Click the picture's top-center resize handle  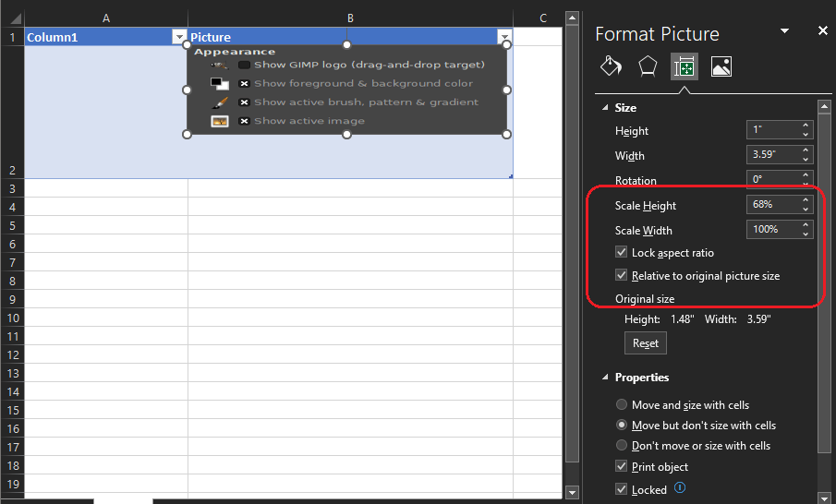(346, 44)
